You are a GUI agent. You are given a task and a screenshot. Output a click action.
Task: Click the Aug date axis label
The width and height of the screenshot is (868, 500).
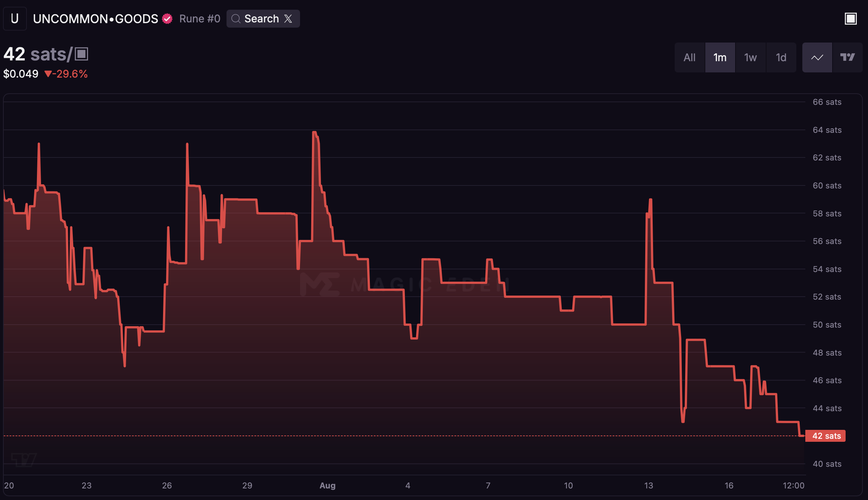pyautogui.click(x=328, y=485)
